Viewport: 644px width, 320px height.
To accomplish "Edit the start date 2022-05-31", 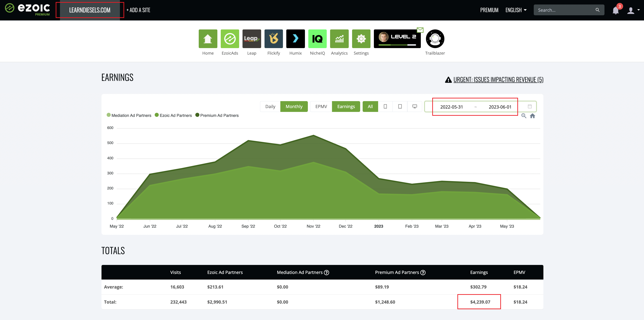I will pyautogui.click(x=452, y=107).
